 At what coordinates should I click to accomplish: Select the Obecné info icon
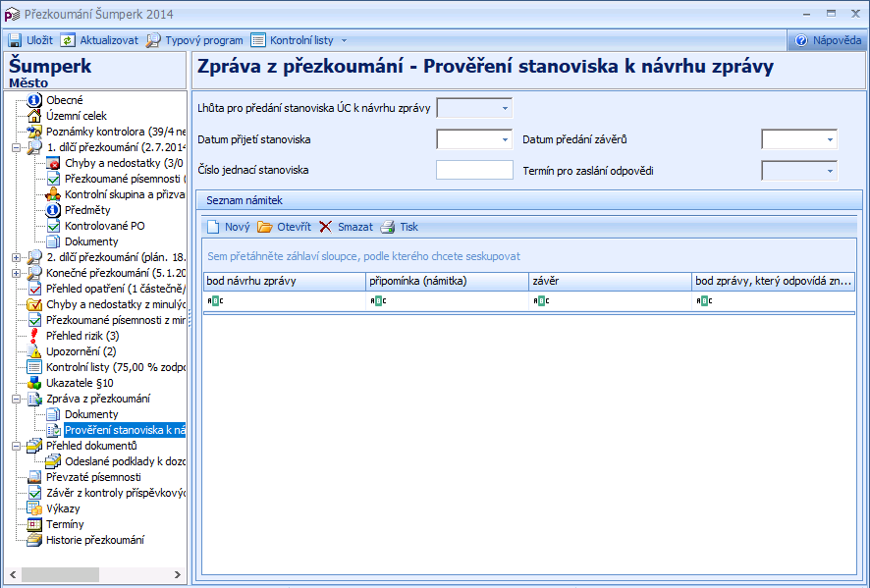coord(34,100)
